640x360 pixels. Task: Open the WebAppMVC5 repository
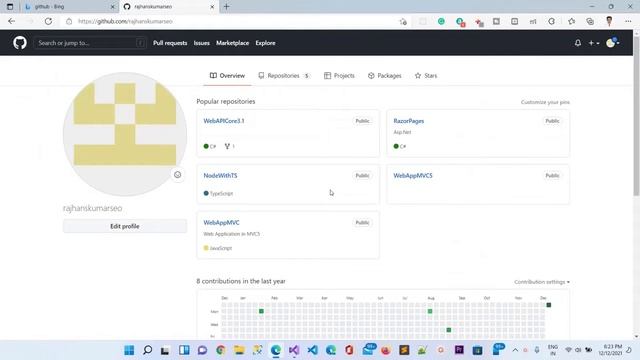[413, 176]
